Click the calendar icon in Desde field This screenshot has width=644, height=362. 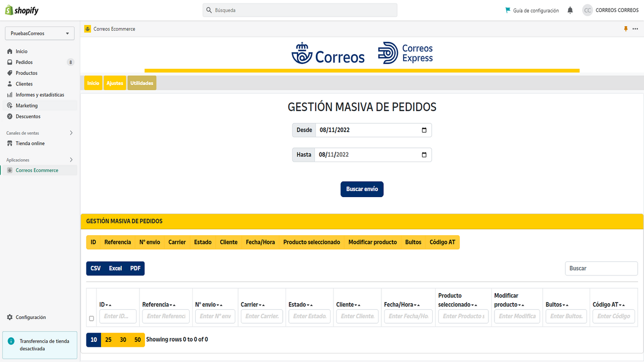tap(424, 130)
